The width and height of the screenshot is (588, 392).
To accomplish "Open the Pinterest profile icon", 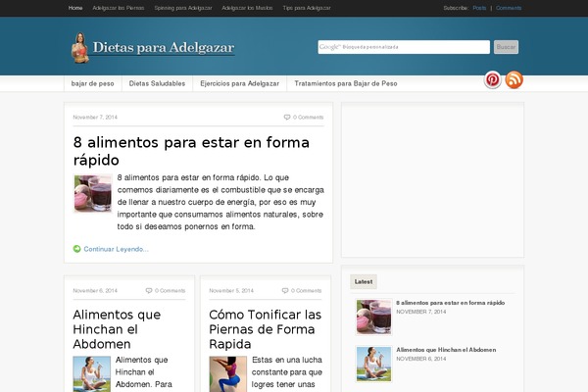I will coord(492,80).
